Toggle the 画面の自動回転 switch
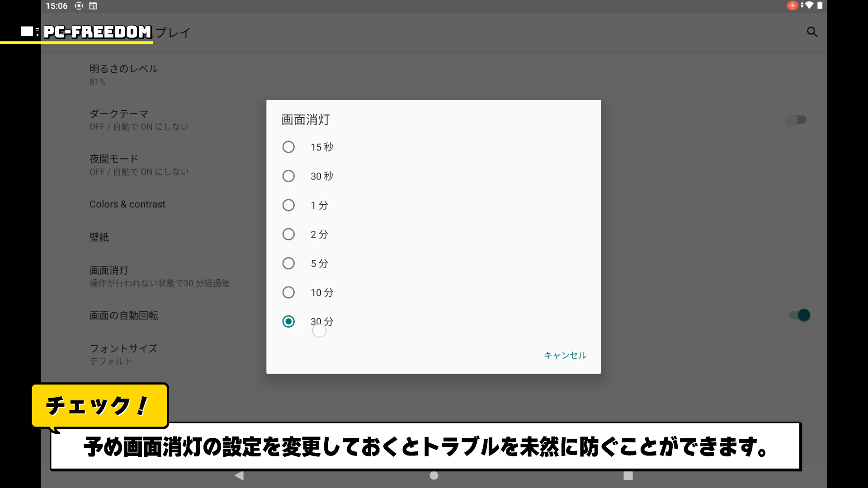868x488 pixels. pyautogui.click(x=800, y=315)
